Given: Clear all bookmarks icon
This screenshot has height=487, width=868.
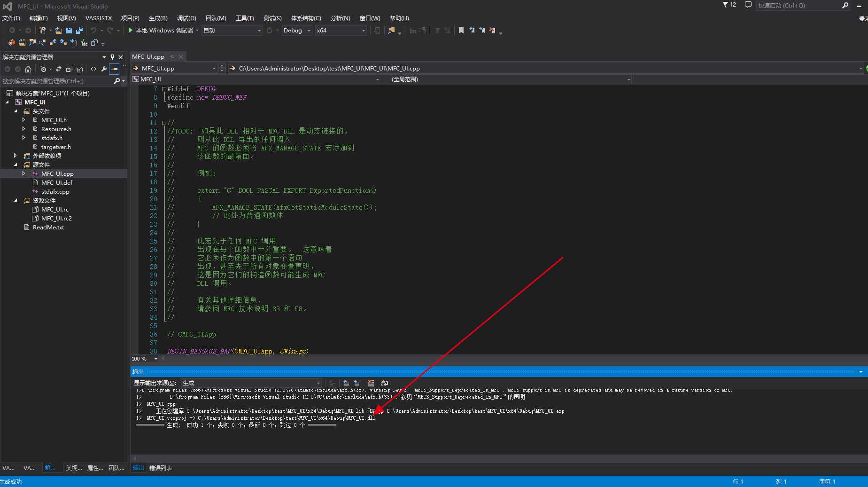Looking at the screenshot, I should click(x=492, y=30).
